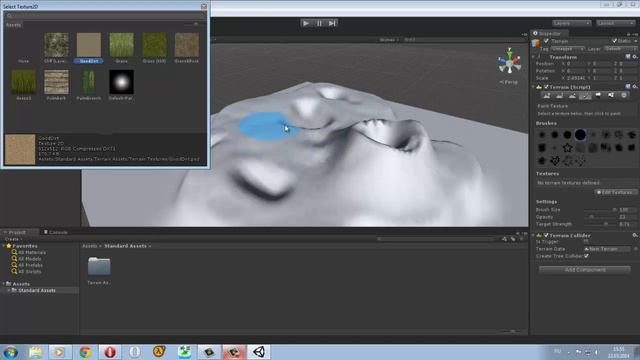Open the Static options arrow
Viewport: 640px width, 360px height.
636,41
